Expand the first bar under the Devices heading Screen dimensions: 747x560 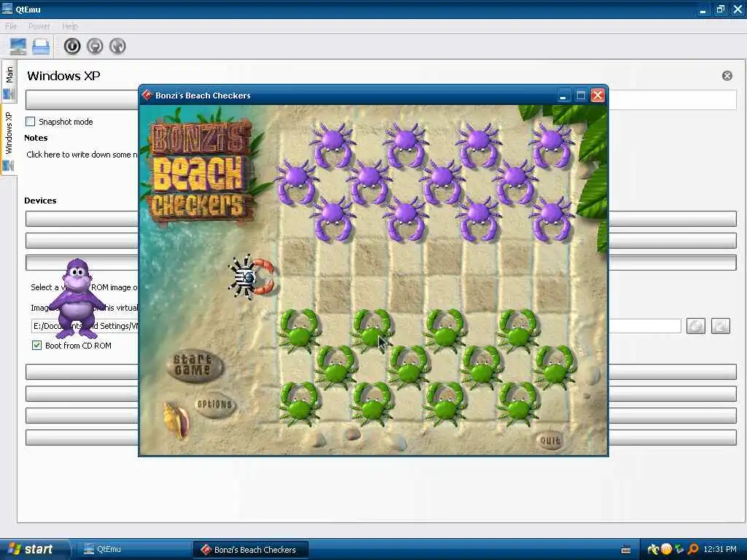click(381, 219)
